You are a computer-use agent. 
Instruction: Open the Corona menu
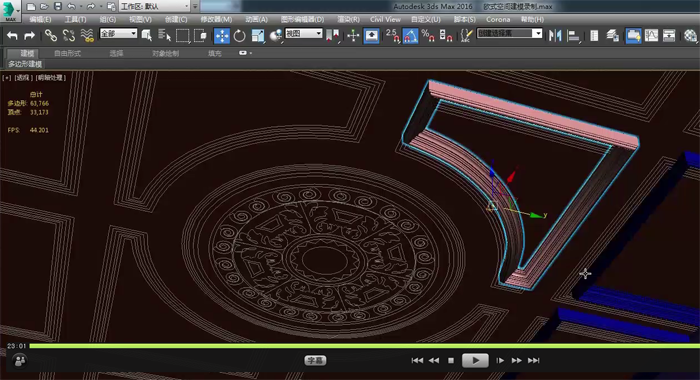point(498,19)
